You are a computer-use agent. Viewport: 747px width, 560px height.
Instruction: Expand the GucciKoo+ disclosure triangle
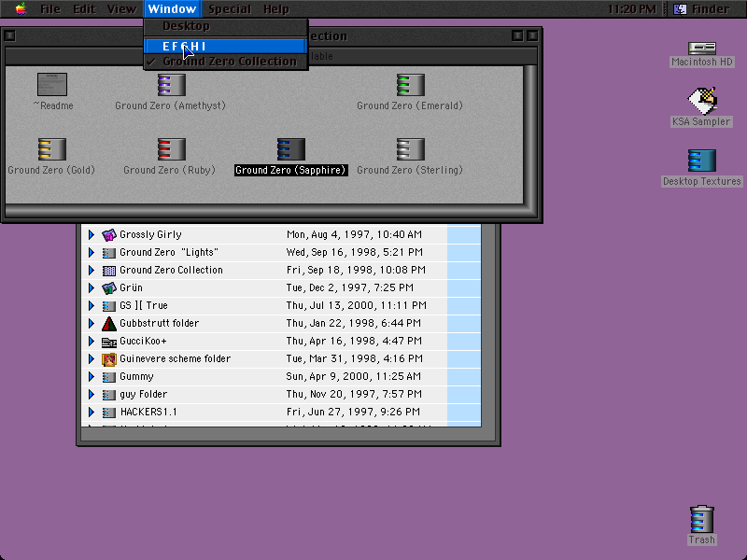point(91,341)
